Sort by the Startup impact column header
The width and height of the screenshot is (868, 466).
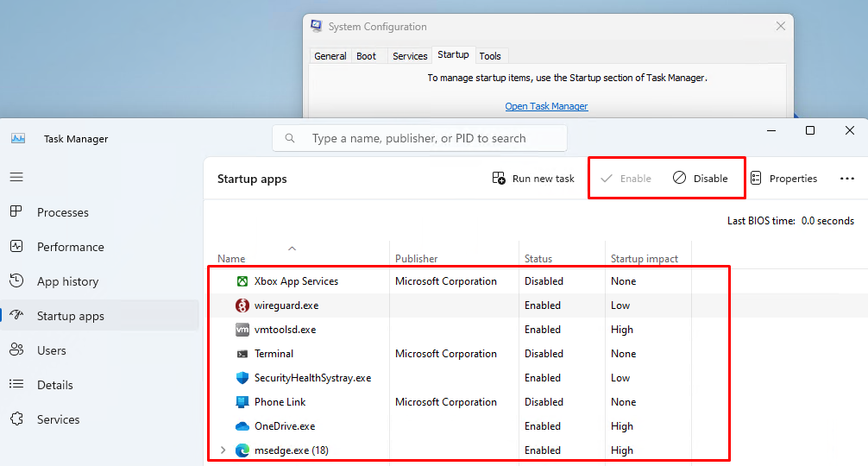pyautogui.click(x=645, y=259)
